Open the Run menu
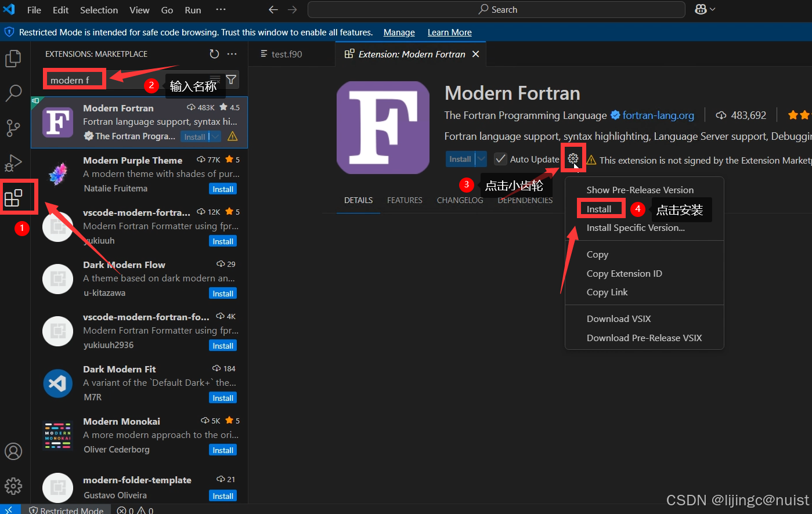Screen dimensions: 812x514 (x=193, y=10)
